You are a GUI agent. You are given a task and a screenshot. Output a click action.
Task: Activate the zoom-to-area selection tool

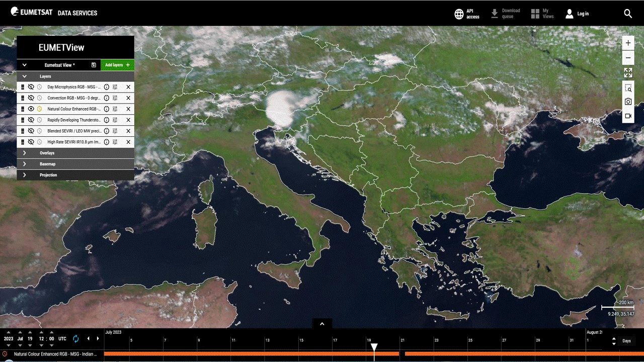[628, 88]
